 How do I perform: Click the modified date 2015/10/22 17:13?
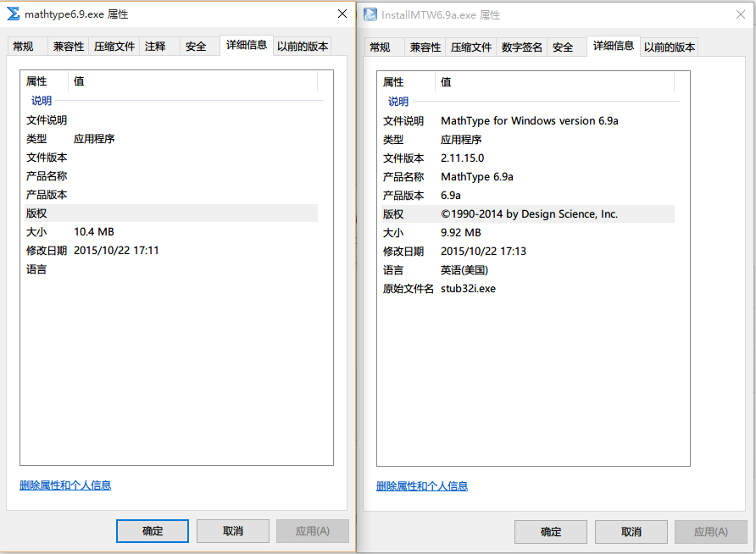484,252
